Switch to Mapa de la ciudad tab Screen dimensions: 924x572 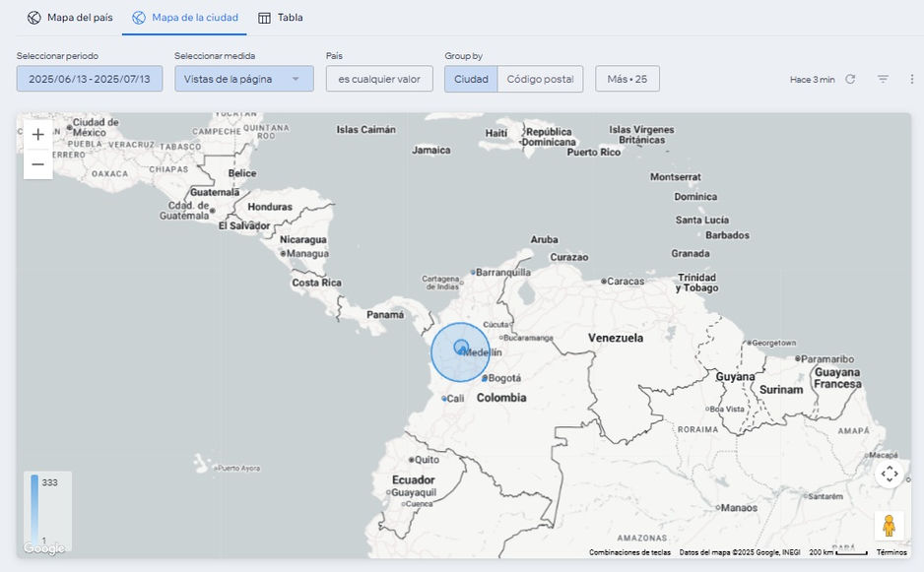click(184, 18)
